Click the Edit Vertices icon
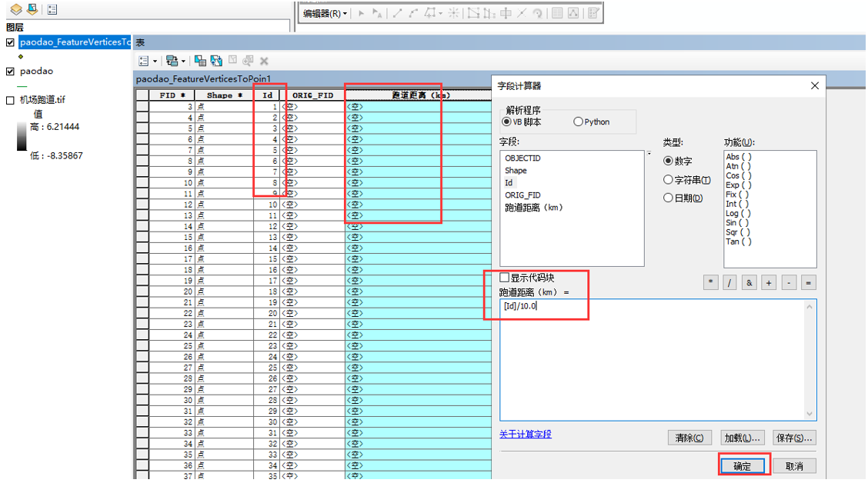The image size is (868, 483). [472, 13]
